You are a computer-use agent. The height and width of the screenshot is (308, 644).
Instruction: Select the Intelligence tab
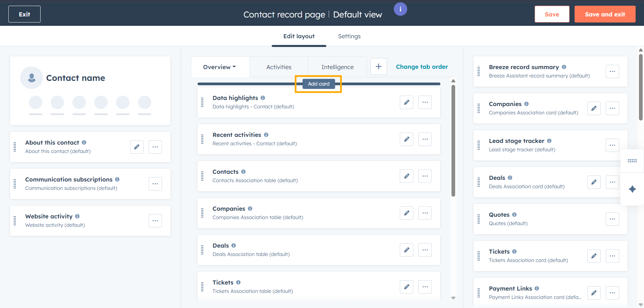pyautogui.click(x=337, y=67)
